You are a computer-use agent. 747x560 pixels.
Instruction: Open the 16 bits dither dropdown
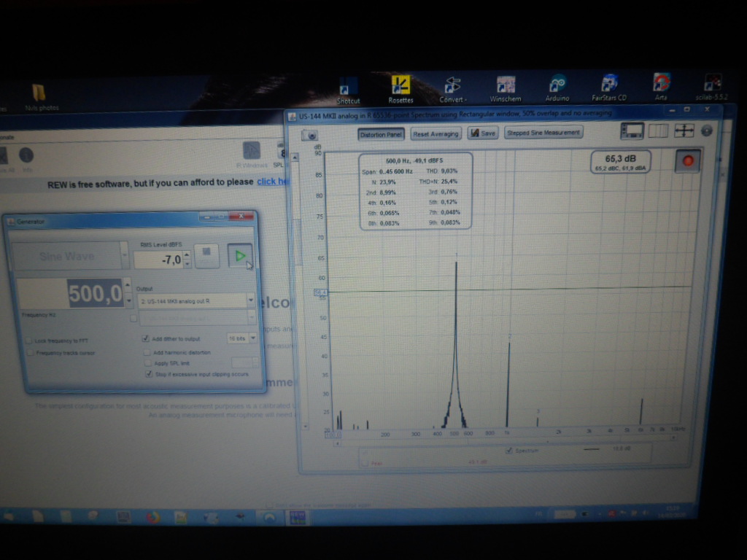click(x=252, y=338)
